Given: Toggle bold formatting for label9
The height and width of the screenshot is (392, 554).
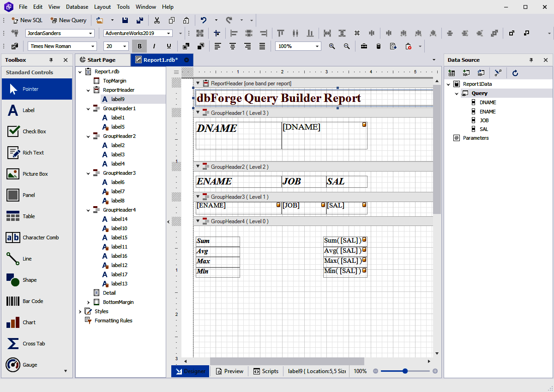Looking at the screenshot, I should click(x=139, y=46).
